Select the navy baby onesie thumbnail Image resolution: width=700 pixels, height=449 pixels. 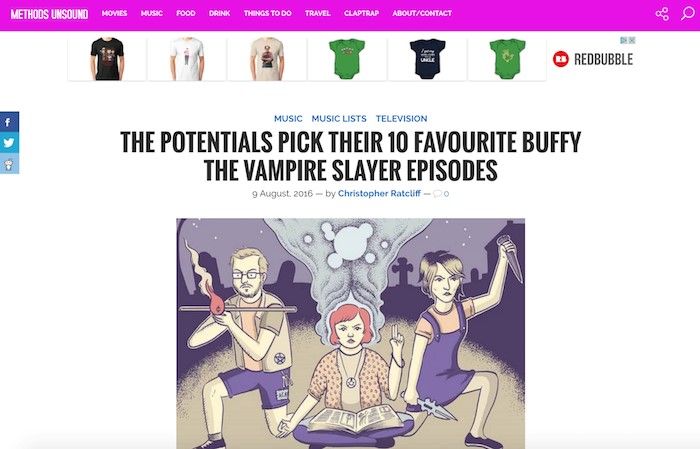[x=427, y=59]
